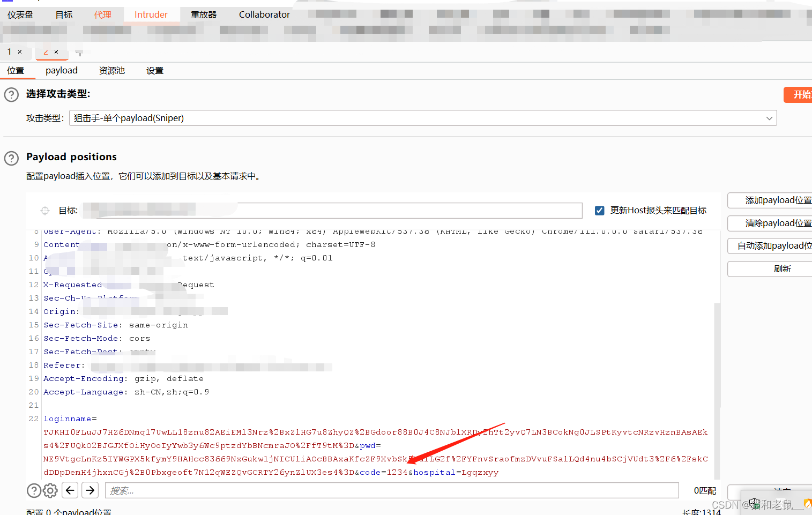This screenshot has width=812, height=515.
Task: Click 添加payload位置 button
Action: 770,200
